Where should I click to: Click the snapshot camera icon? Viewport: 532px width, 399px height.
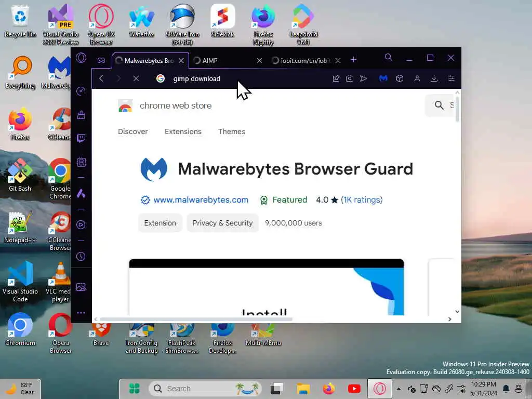[350, 78]
